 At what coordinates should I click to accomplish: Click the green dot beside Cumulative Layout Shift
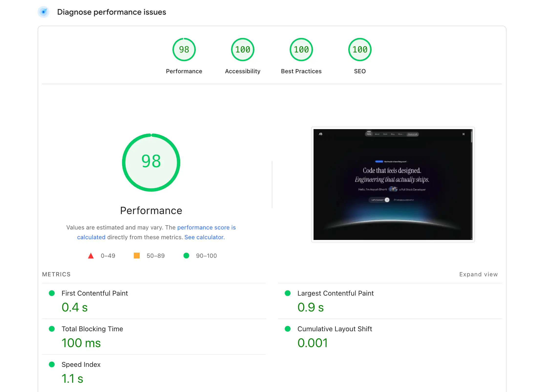click(x=287, y=329)
